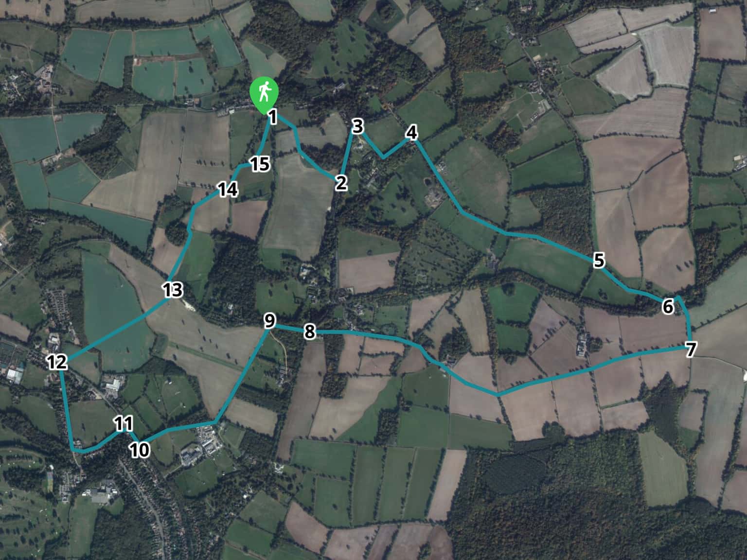Select waypoint 8 marker
Viewport: 747px width, 560px height.
coord(309,332)
